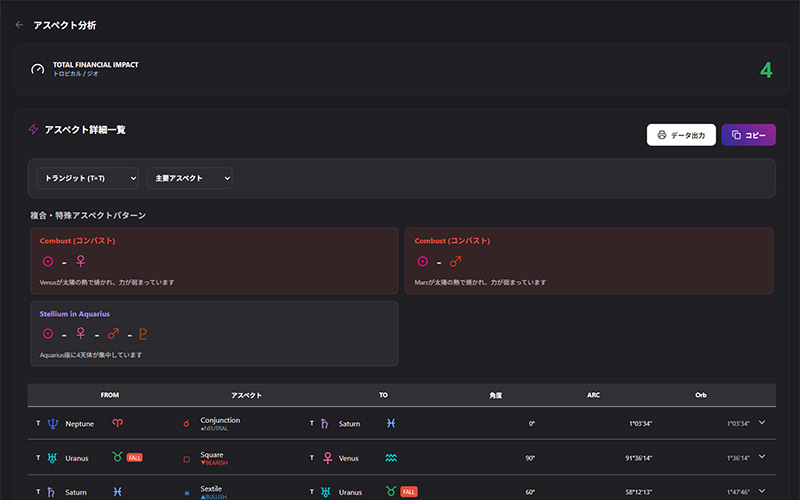Viewport: 800px width, 500px height.
Task: Expand the Saturn sextile Uranus row
Action: coord(762,491)
